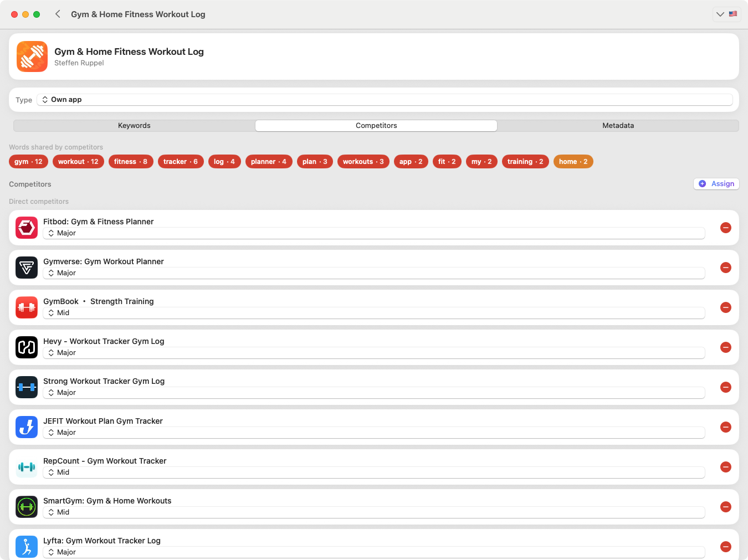This screenshot has width=748, height=560.
Task: Remove Hevy competitor with minus button
Action: coord(726,347)
